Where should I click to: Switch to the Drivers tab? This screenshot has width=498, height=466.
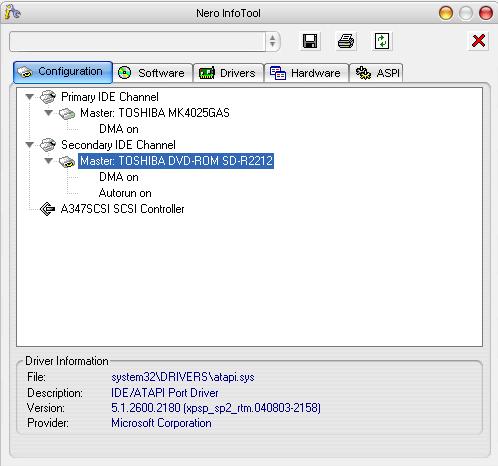pos(228,73)
